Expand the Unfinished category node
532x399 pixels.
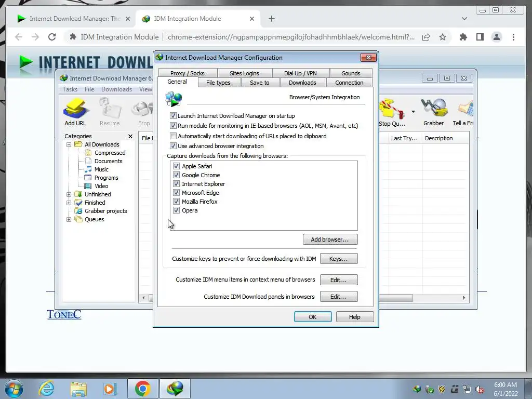[69, 194]
